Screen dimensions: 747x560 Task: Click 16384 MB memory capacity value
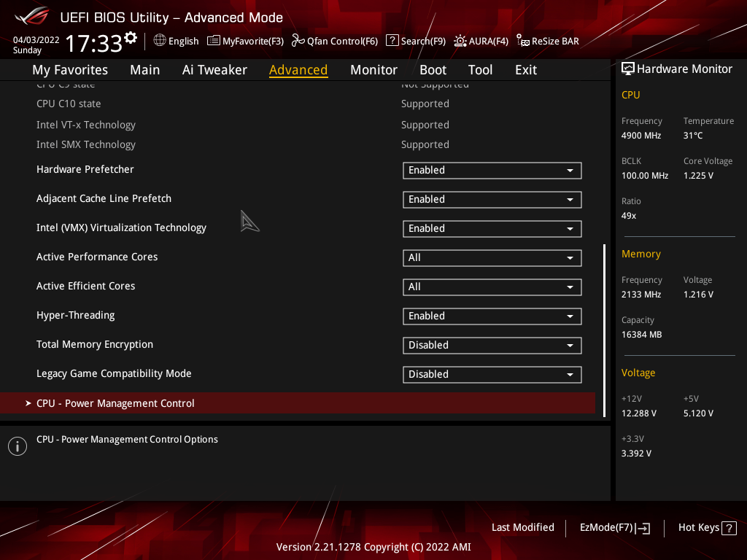pos(642,335)
